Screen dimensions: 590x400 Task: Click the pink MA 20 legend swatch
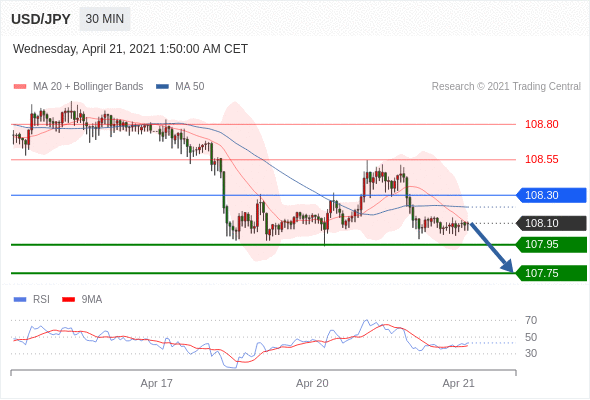[20, 87]
